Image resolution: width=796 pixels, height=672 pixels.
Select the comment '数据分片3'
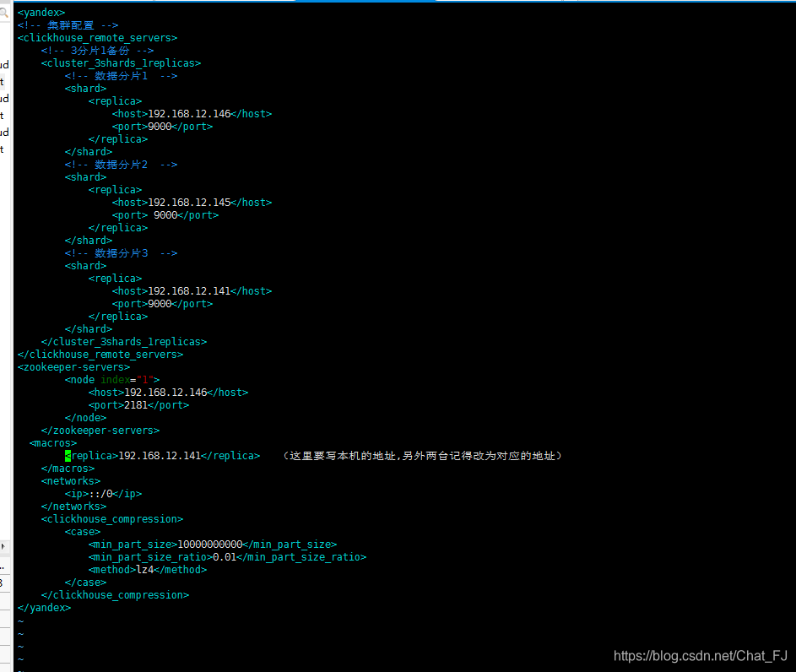pyautogui.click(x=121, y=253)
